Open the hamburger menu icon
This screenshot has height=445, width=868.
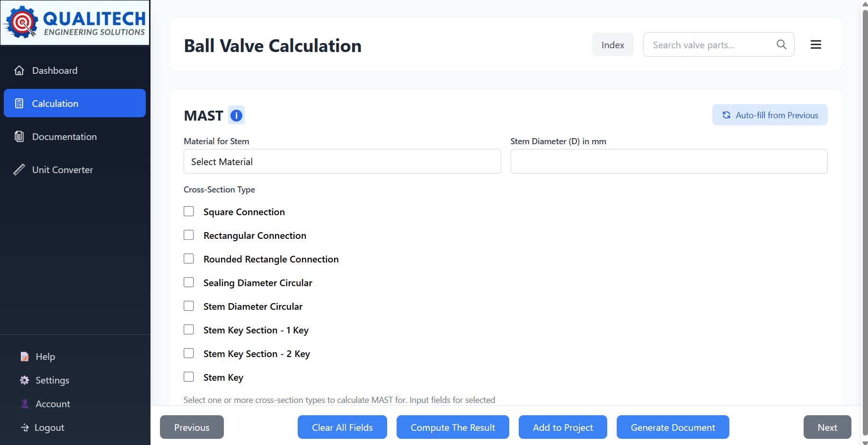[815, 44]
